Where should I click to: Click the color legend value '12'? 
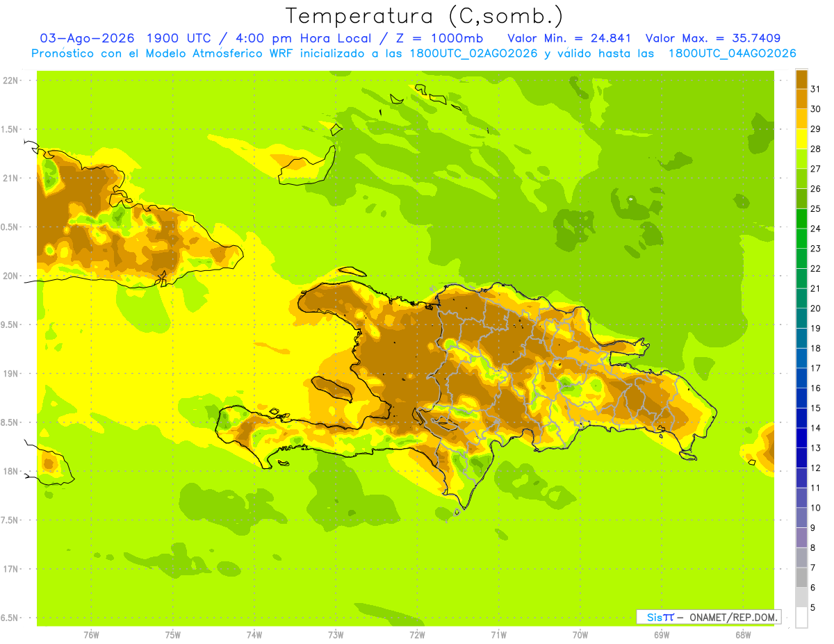[815, 468]
